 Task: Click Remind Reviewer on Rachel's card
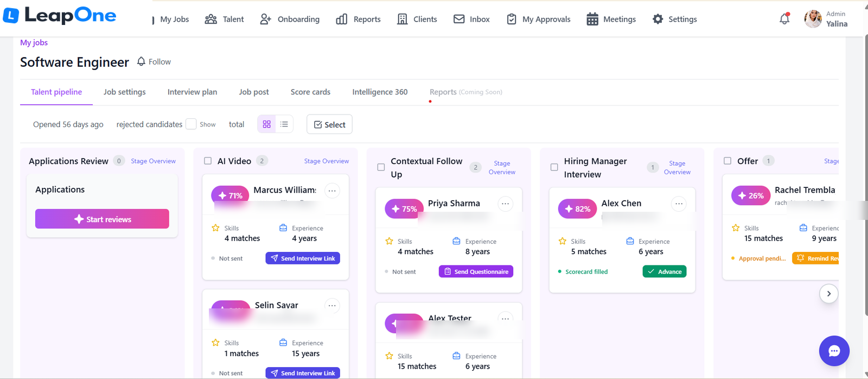(x=815, y=258)
